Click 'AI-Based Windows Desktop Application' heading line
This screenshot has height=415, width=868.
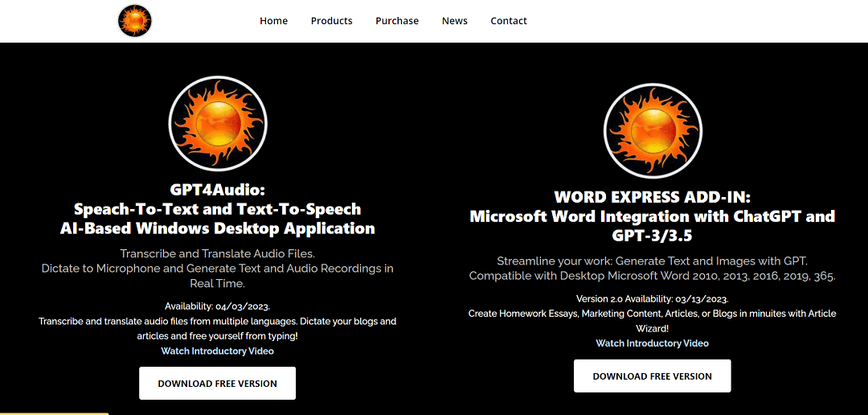(x=218, y=228)
